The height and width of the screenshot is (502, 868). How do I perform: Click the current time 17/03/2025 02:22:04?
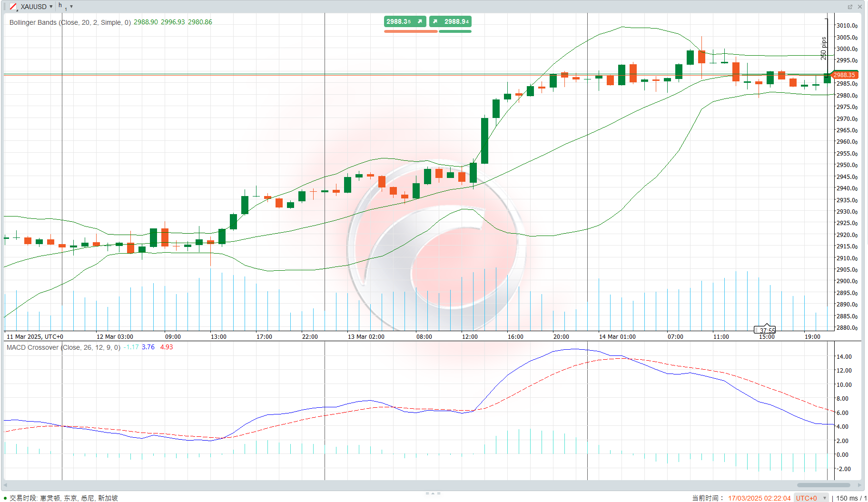(759, 498)
